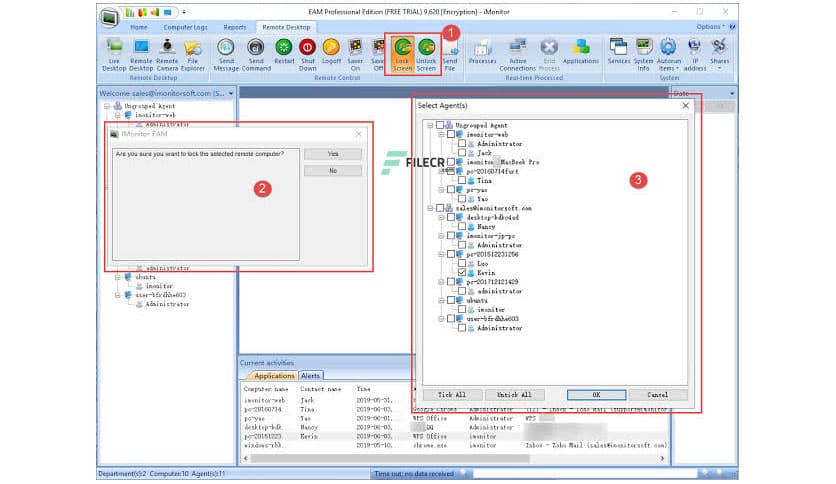Tick the Ungrouped Agent checkbox in the dialog
The width and height of the screenshot is (836, 484).
click(440, 125)
